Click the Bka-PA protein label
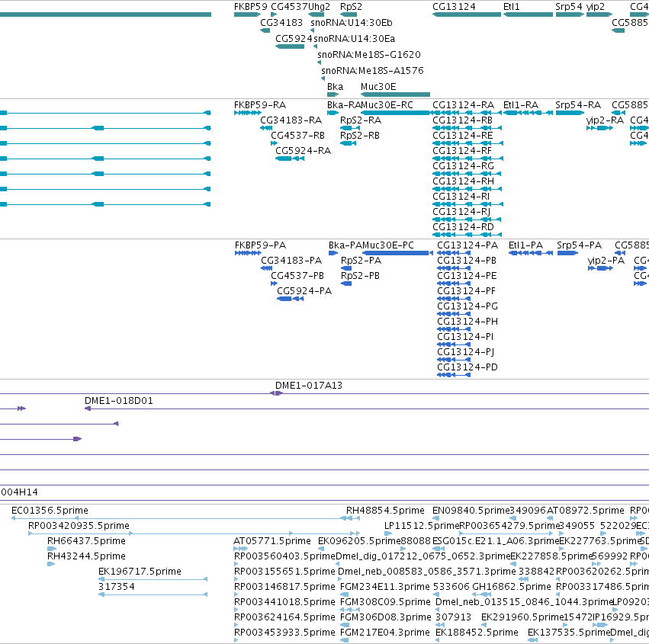Viewport: 649px width, 644px height. click(x=345, y=245)
